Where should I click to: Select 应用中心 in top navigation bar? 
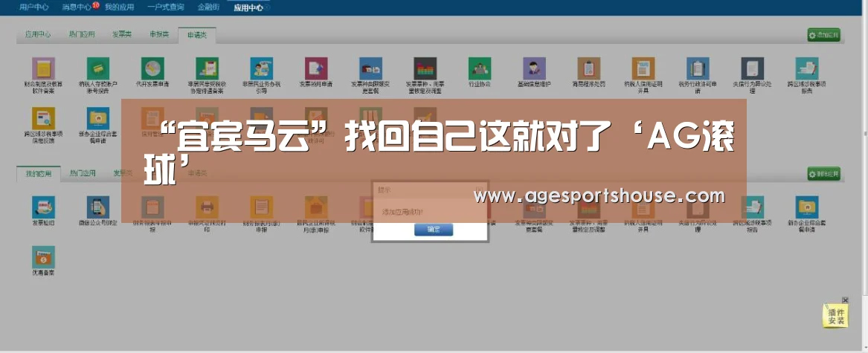[248, 7]
